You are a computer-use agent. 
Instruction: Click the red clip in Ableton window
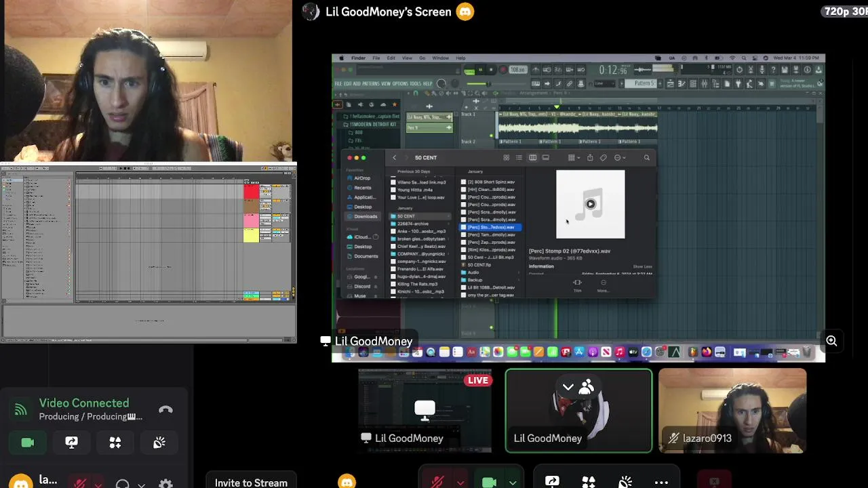[x=251, y=192]
